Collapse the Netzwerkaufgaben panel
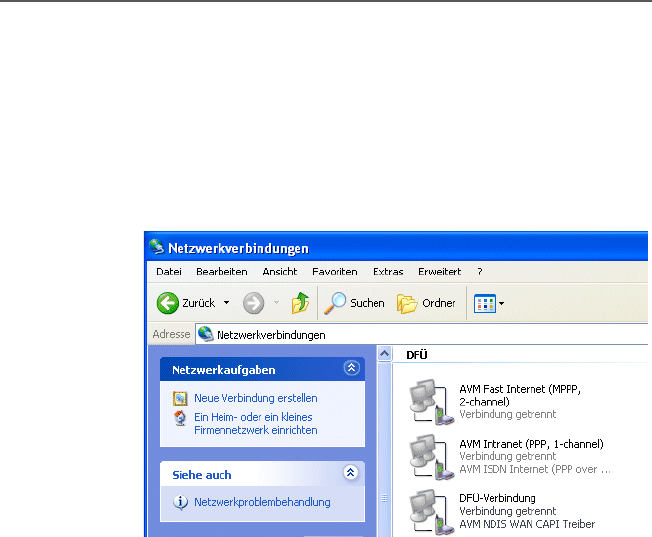The width and height of the screenshot is (652, 537). 351,368
